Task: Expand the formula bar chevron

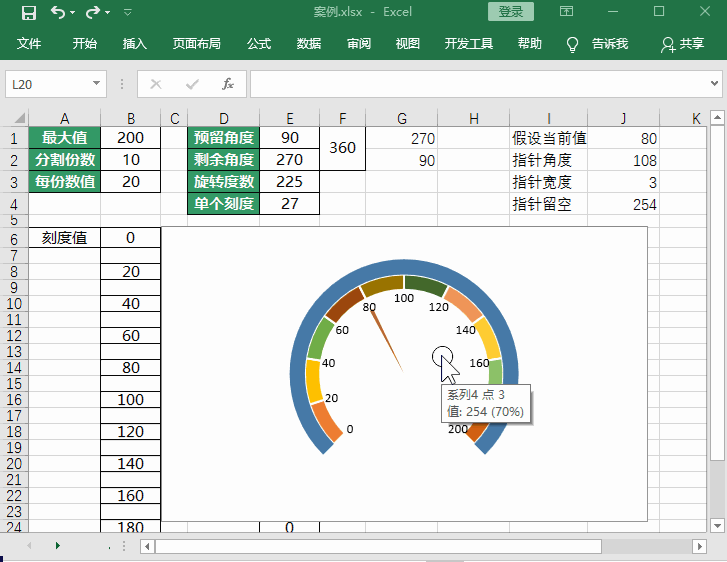Action: click(714, 83)
